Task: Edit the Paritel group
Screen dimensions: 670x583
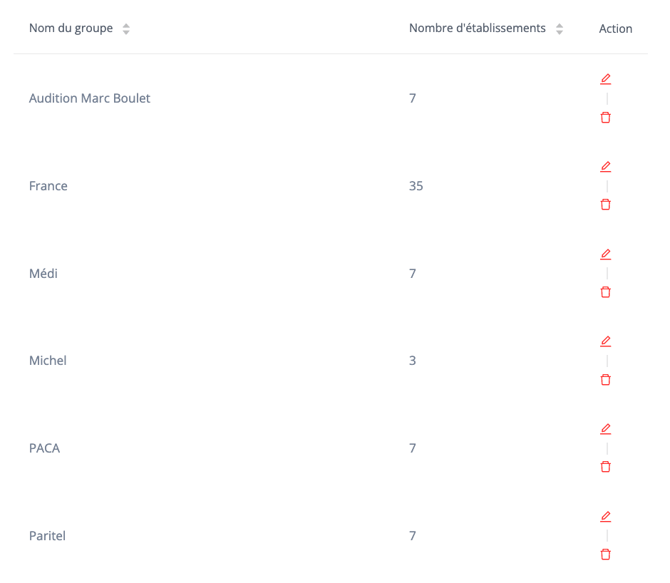Action: pos(605,516)
